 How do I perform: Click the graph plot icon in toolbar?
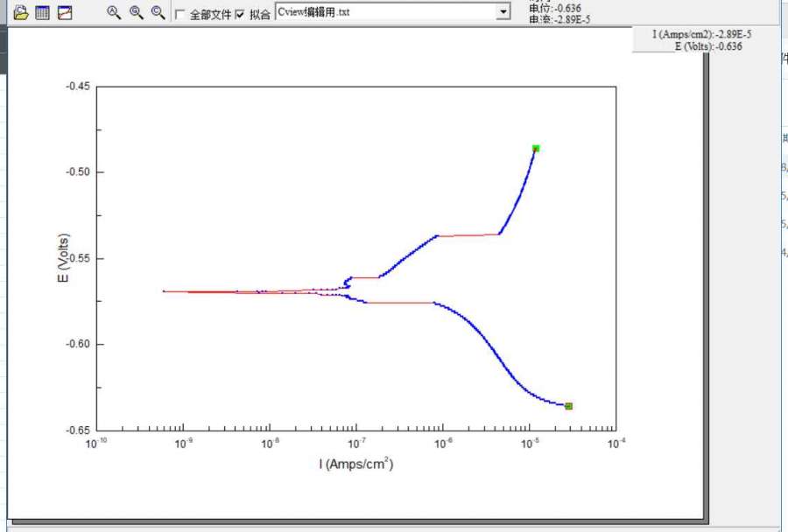[x=65, y=12]
